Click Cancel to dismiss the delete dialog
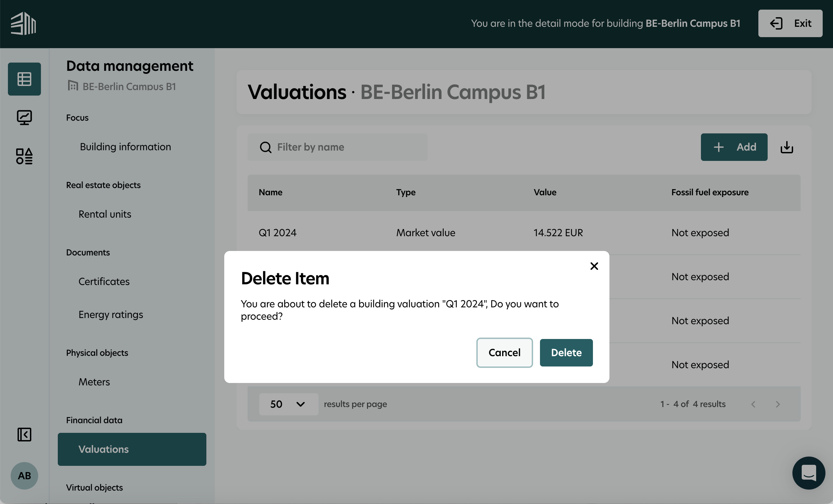833x504 pixels. (504, 352)
